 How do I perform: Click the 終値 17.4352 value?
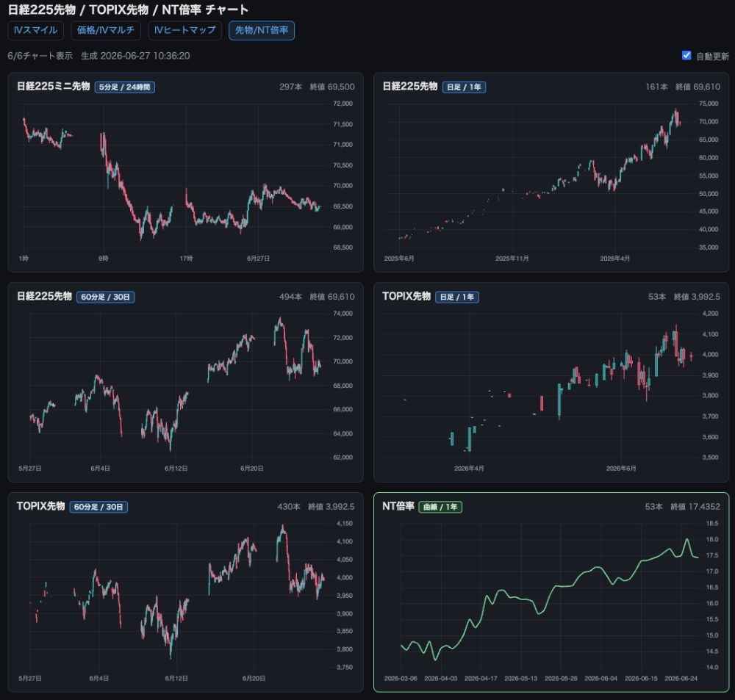(x=695, y=507)
